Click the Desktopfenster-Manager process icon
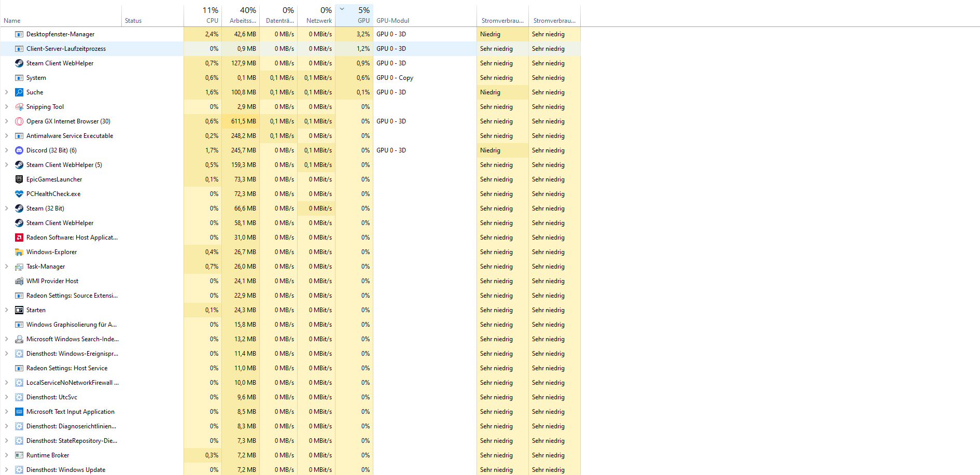 [x=19, y=34]
